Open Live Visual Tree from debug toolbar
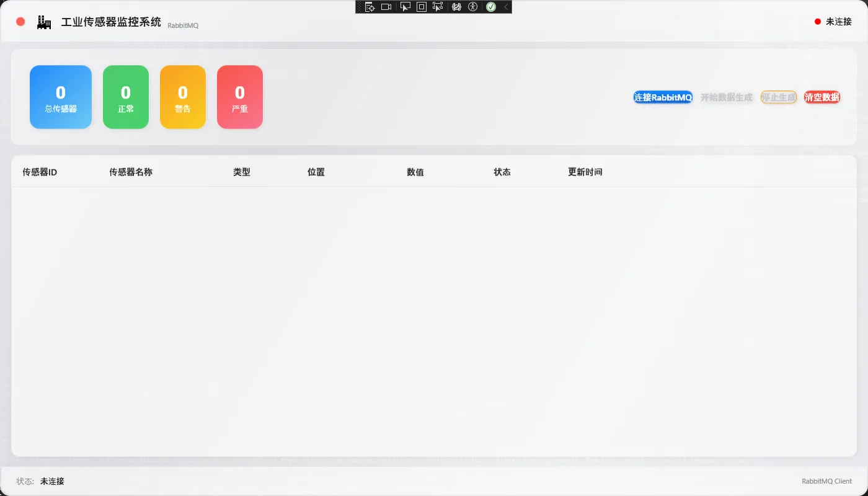The height and width of the screenshot is (496, 868). [370, 7]
